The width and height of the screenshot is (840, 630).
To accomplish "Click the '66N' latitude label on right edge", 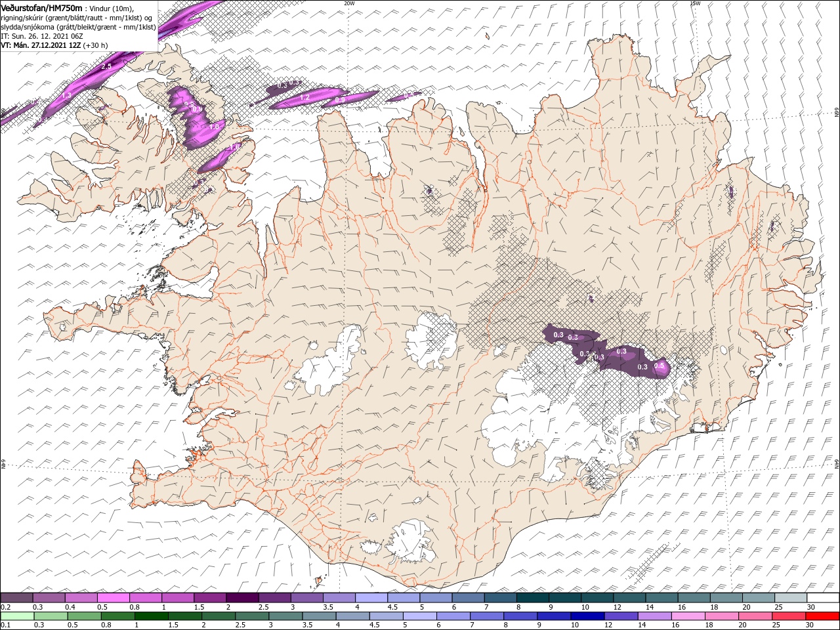I will [837, 113].
